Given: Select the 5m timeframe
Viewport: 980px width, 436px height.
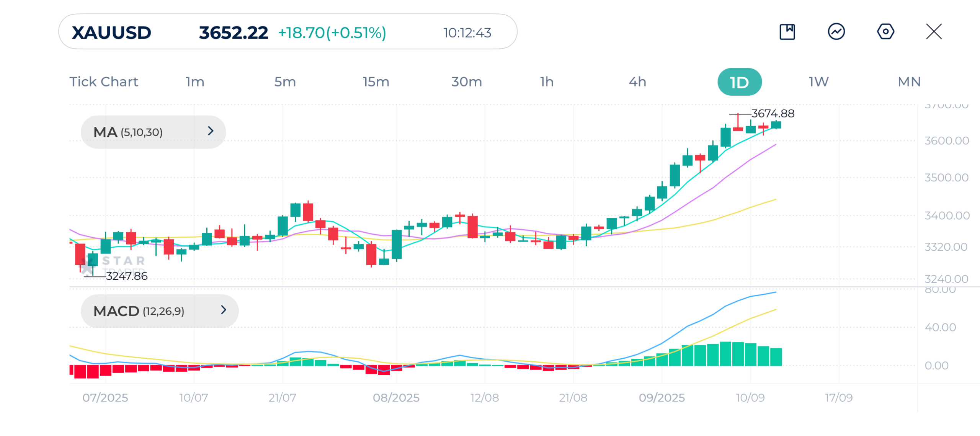Looking at the screenshot, I should 285,82.
